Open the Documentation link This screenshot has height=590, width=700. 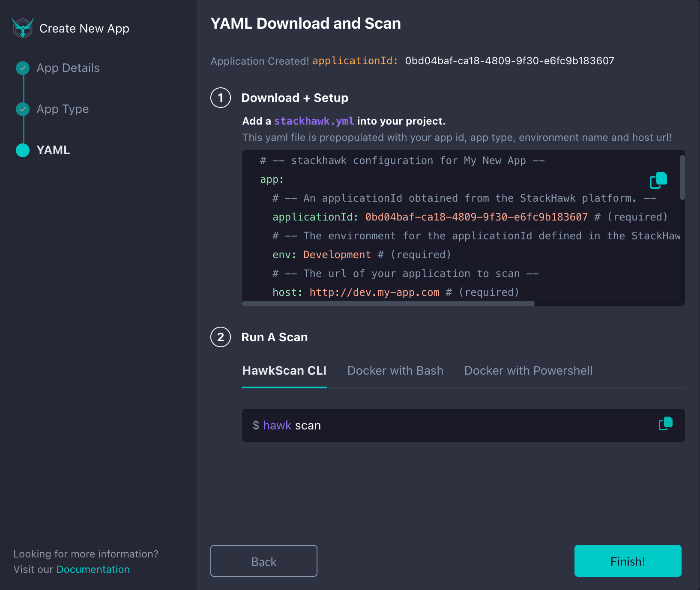click(93, 569)
